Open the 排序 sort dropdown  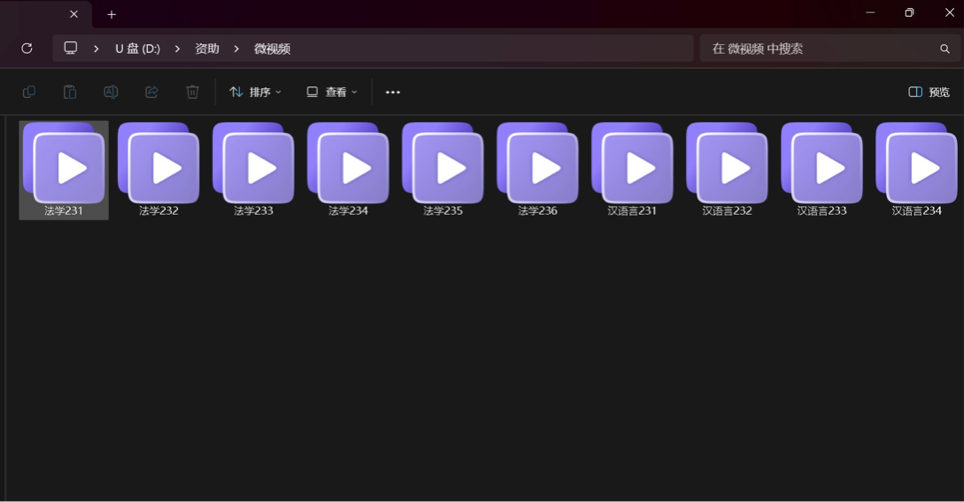pos(255,92)
